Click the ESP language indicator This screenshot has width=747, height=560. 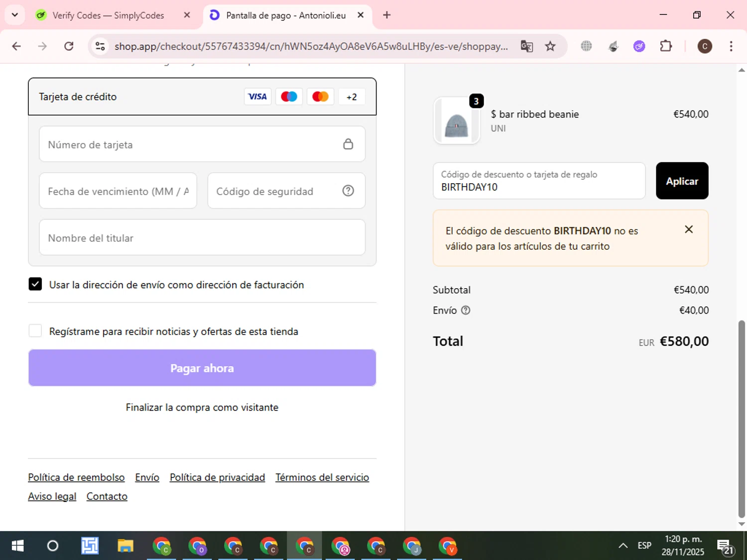coord(644,546)
